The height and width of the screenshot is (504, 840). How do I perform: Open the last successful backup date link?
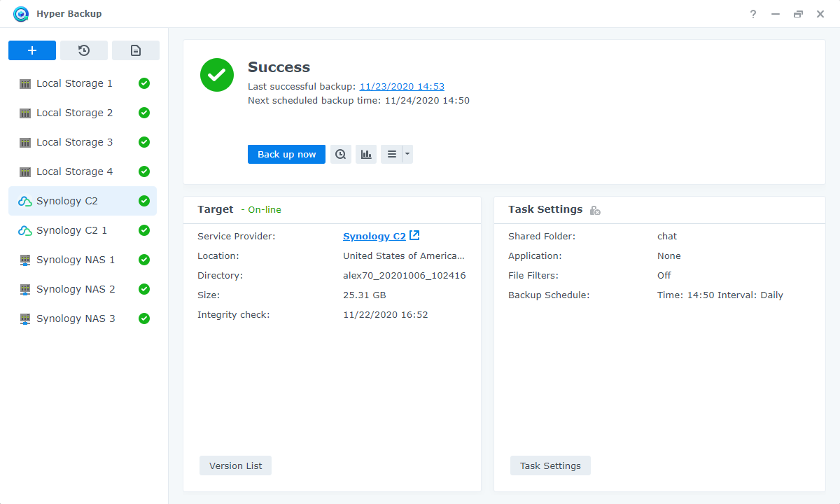(x=402, y=86)
